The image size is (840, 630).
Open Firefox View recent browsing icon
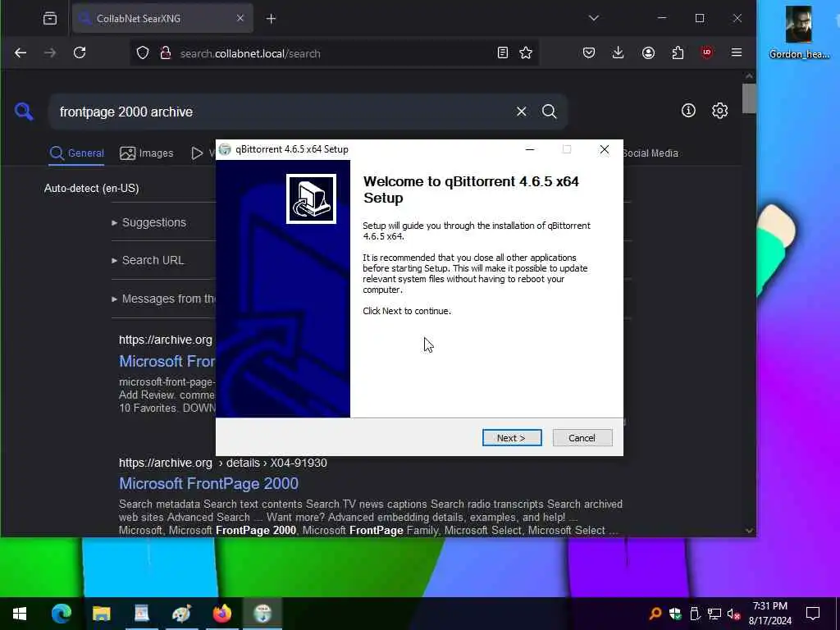click(50, 18)
